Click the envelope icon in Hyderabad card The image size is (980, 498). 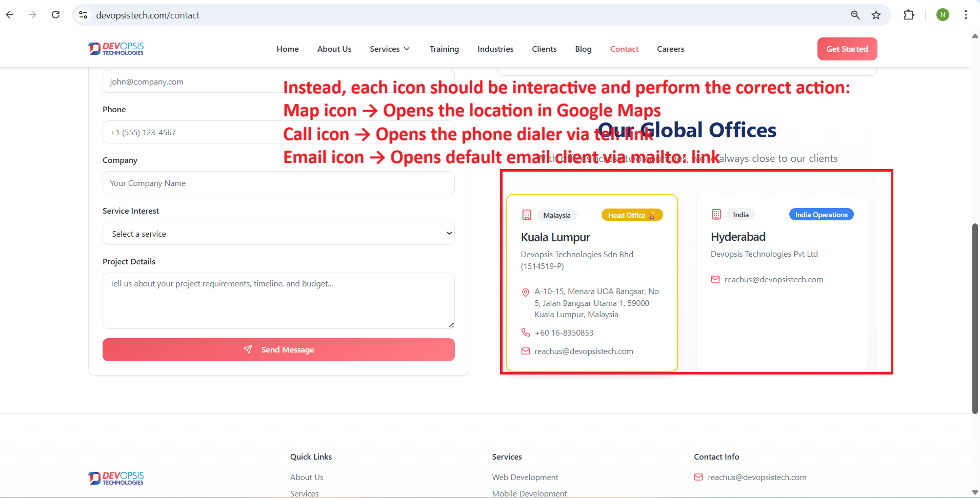715,279
